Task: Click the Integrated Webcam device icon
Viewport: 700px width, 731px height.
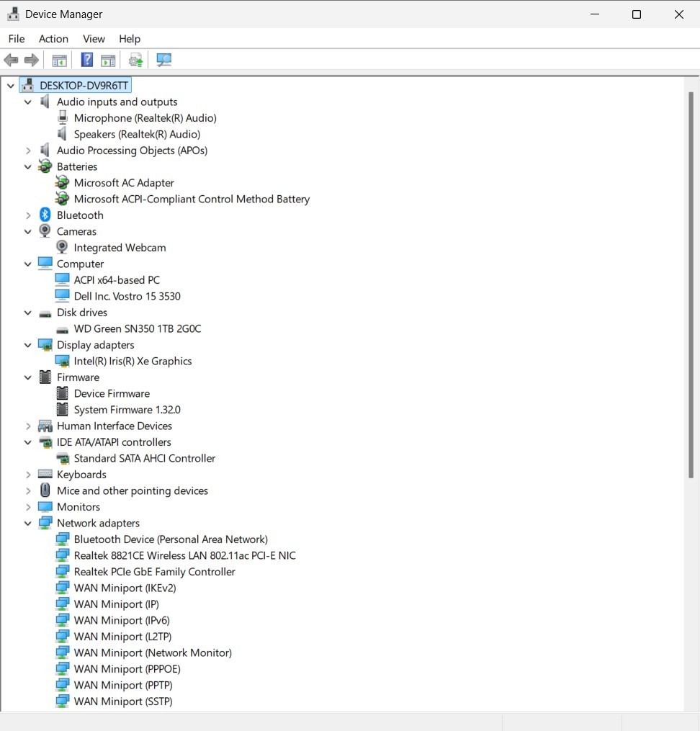Action: (x=62, y=247)
